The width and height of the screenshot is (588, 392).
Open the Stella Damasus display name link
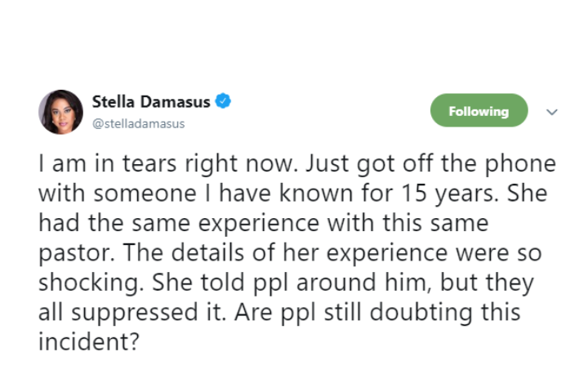coord(150,103)
